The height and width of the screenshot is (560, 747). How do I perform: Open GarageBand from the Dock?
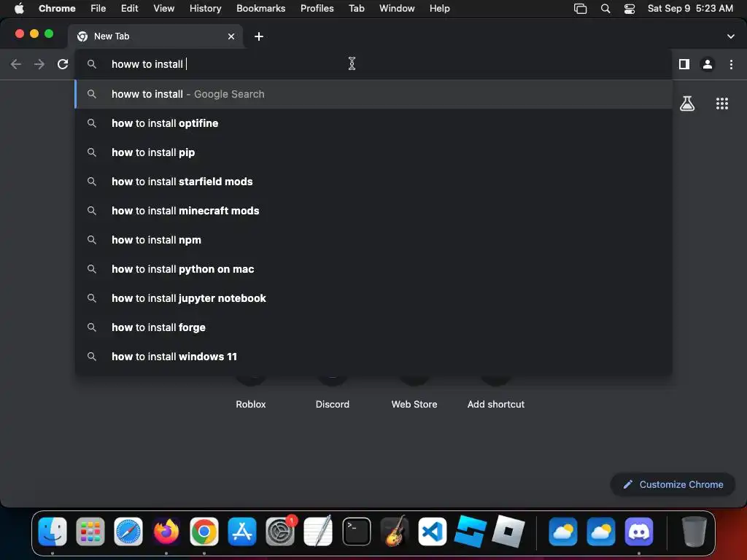coord(395,531)
